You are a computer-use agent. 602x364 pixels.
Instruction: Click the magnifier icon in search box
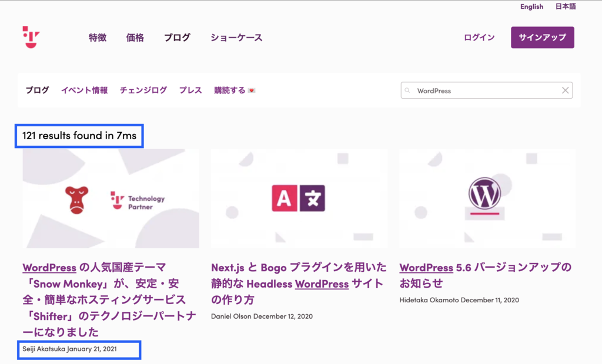407,90
